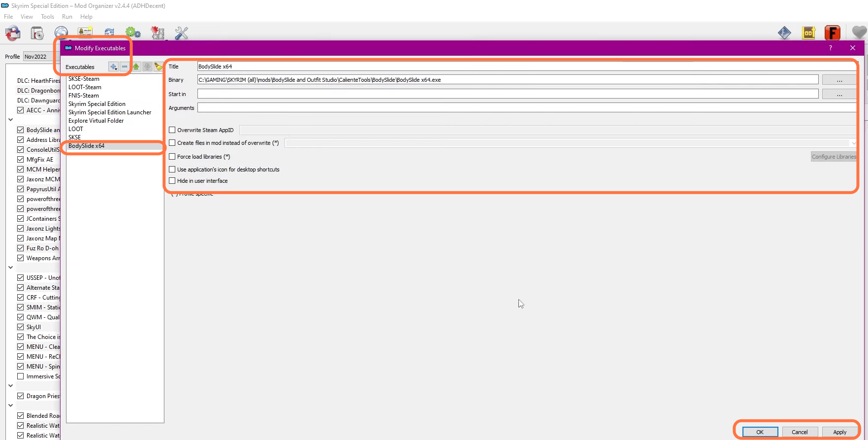Open the Tools puzzle piece icon
This screenshot has width=868, height=440.
(x=158, y=33)
